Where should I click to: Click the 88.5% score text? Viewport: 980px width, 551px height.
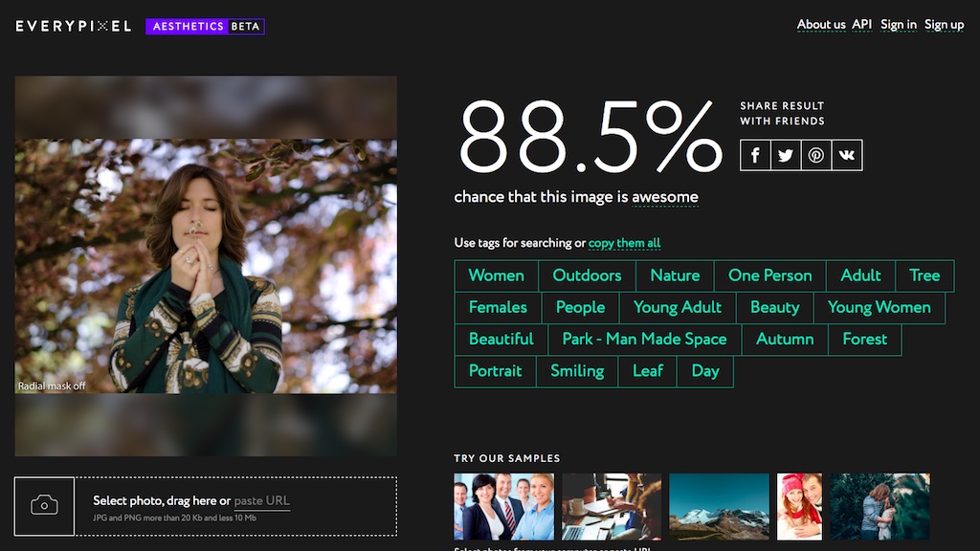click(x=590, y=136)
